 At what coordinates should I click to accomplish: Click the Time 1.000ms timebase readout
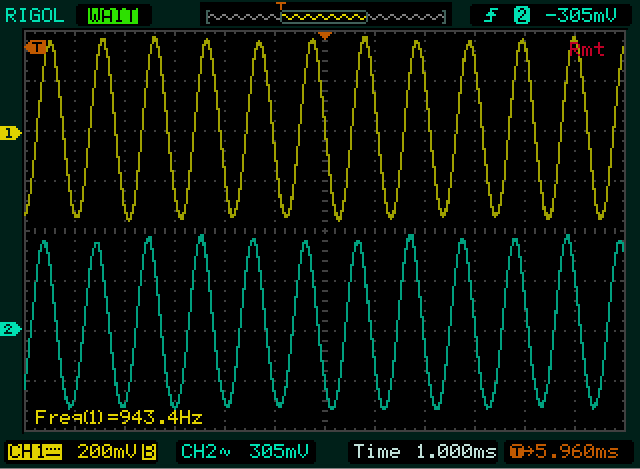click(424, 452)
